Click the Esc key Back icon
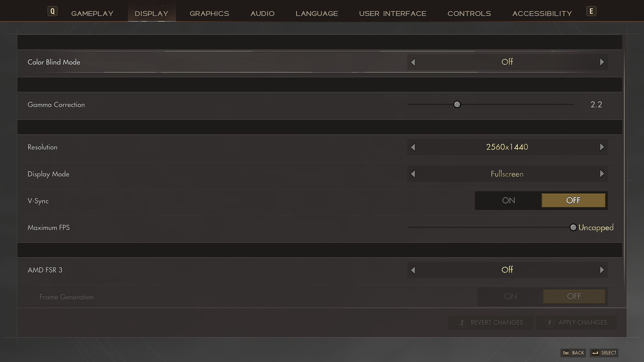Screen dimensions: 644x362 566,353
